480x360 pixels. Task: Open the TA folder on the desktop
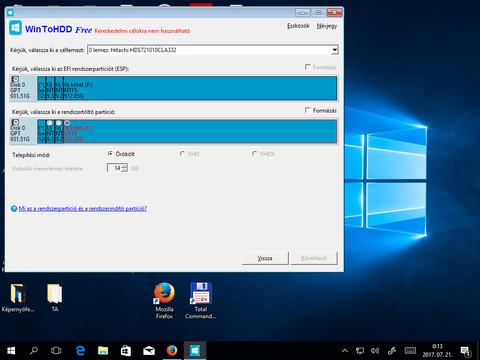(55, 298)
